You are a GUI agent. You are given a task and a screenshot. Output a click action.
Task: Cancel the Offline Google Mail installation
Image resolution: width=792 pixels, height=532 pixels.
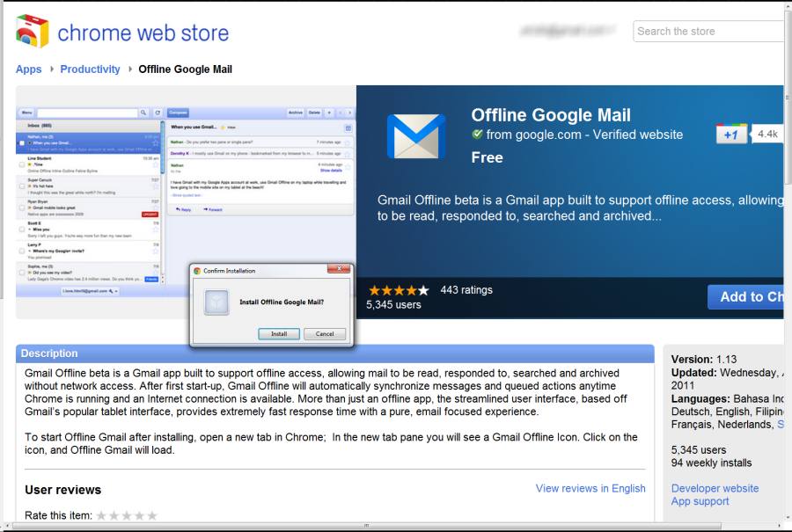pos(325,334)
